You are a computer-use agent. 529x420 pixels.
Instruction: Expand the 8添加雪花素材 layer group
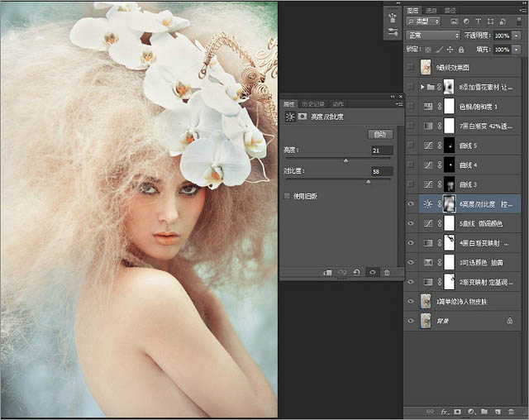tap(422, 86)
